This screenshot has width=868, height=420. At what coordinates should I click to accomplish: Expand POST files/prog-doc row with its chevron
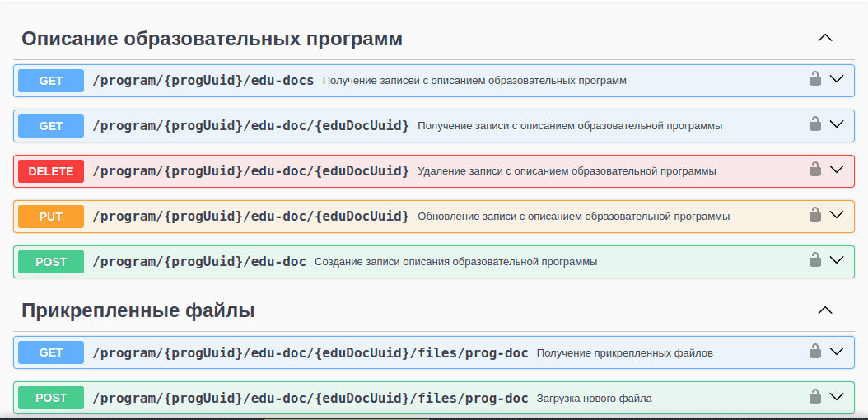(837, 397)
